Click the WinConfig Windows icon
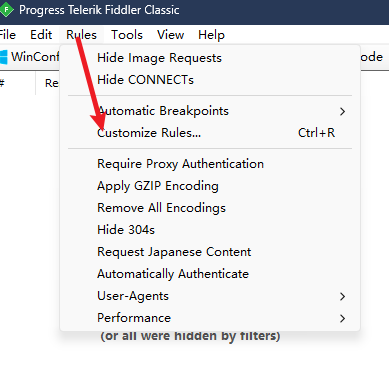 click(x=3, y=57)
